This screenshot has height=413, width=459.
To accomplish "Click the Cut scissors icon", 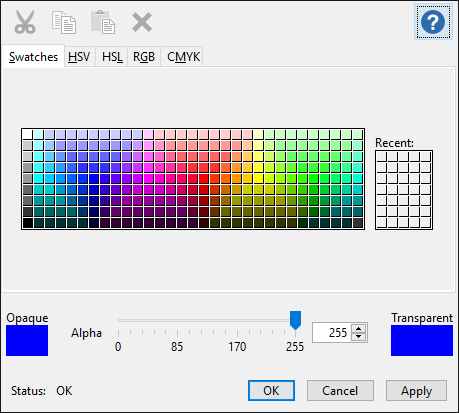I will [25, 22].
